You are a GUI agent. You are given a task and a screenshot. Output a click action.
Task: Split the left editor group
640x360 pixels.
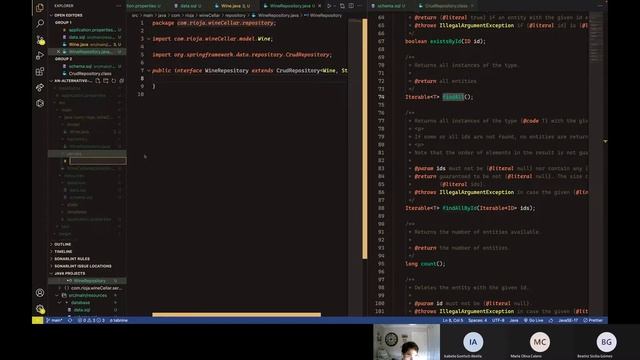point(351,6)
